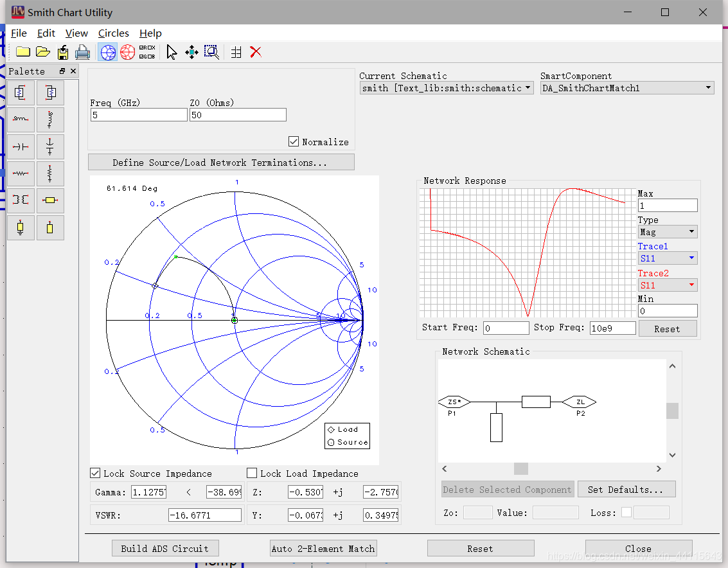Uncheck Lock Source Impedance

[x=95, y=474]
